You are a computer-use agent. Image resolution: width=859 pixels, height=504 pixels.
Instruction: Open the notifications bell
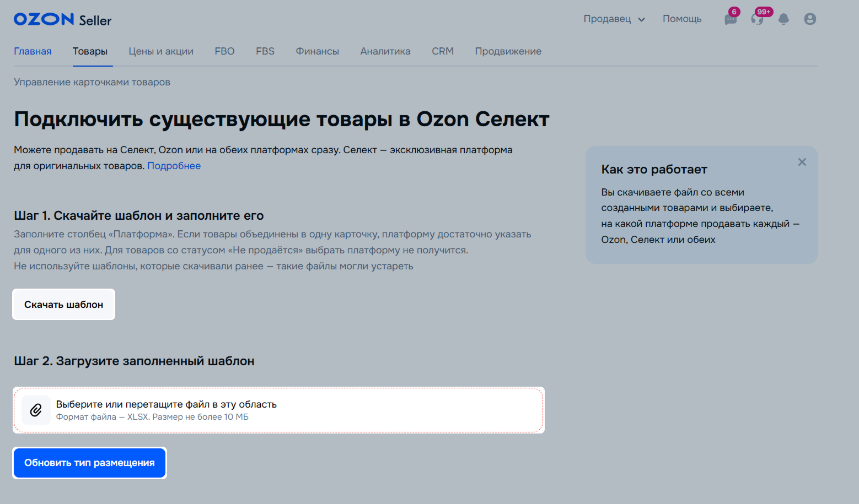tap(783, 19)
